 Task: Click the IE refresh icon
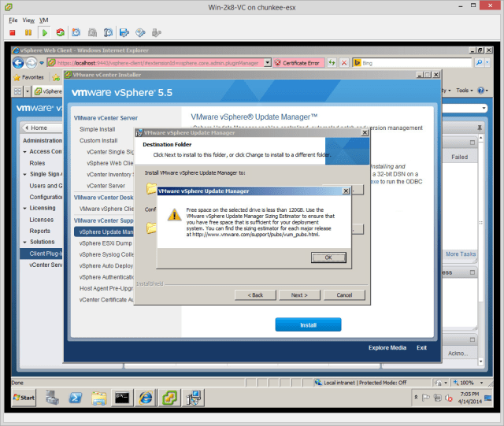[x=332, y=63]
